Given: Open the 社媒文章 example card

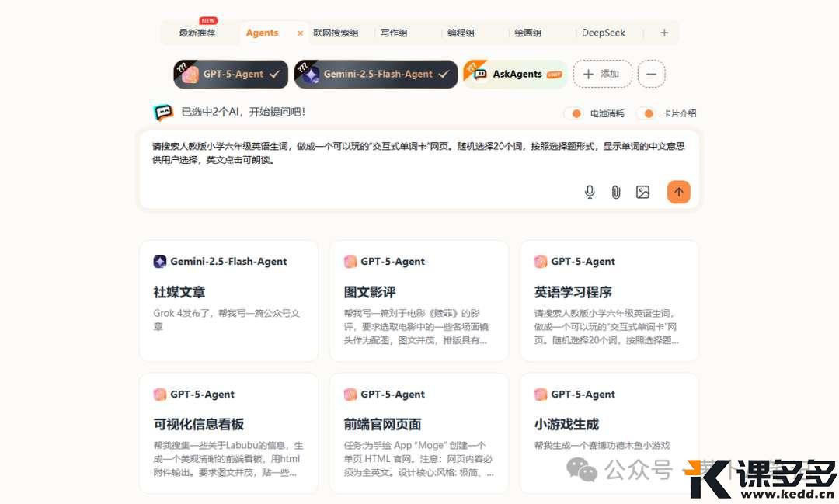Looking at the screenshot, I should point(228,301).
